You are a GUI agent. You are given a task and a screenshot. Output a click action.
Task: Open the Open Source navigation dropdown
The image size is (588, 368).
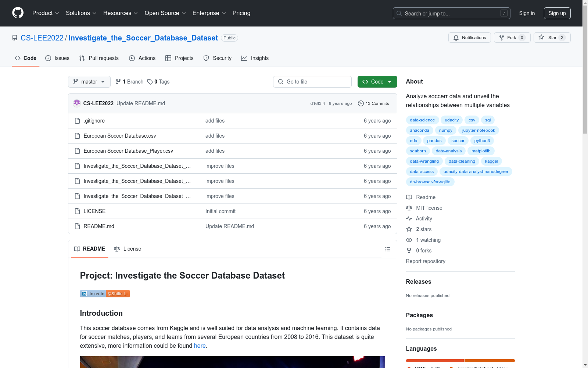click(x=165, y=13)
